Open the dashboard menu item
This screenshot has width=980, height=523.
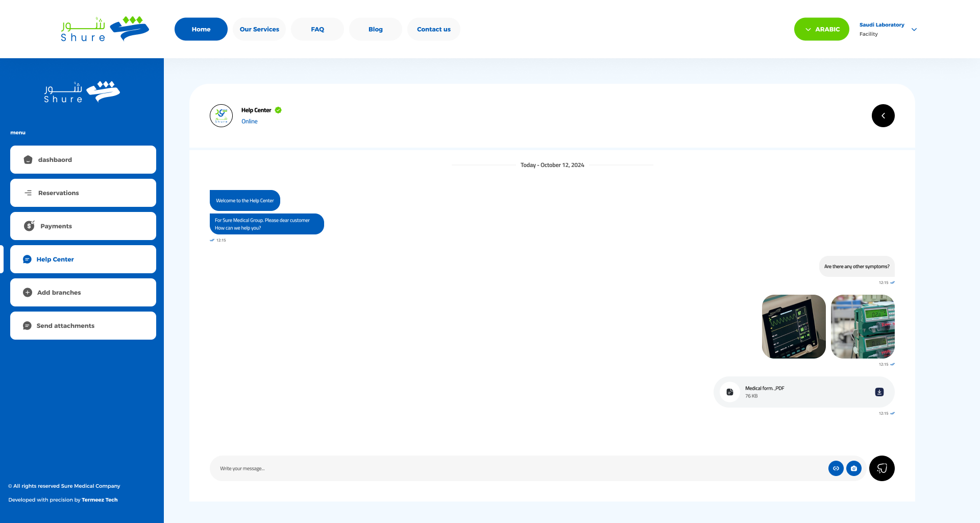click(x=83, y=160)
